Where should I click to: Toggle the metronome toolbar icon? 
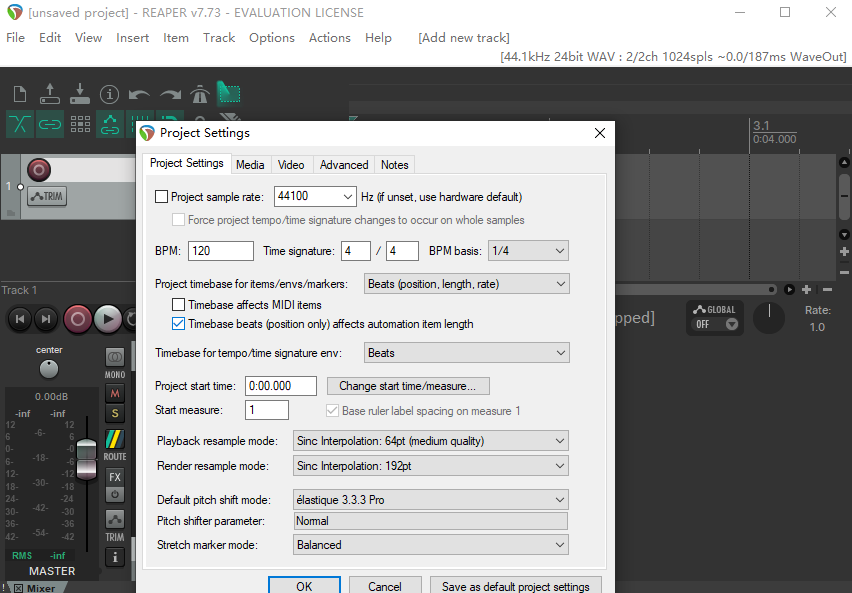pos(200,95)
